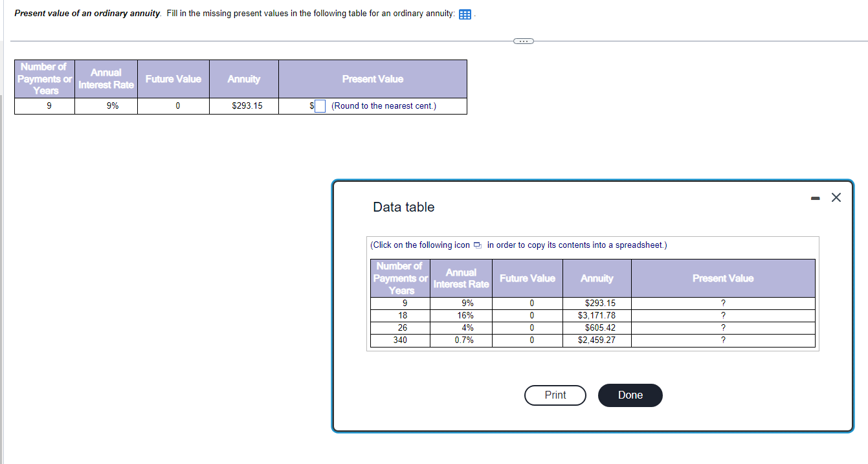Select the question mark for the 16% row
The image size is (868, 464).
tap(723, 315)
